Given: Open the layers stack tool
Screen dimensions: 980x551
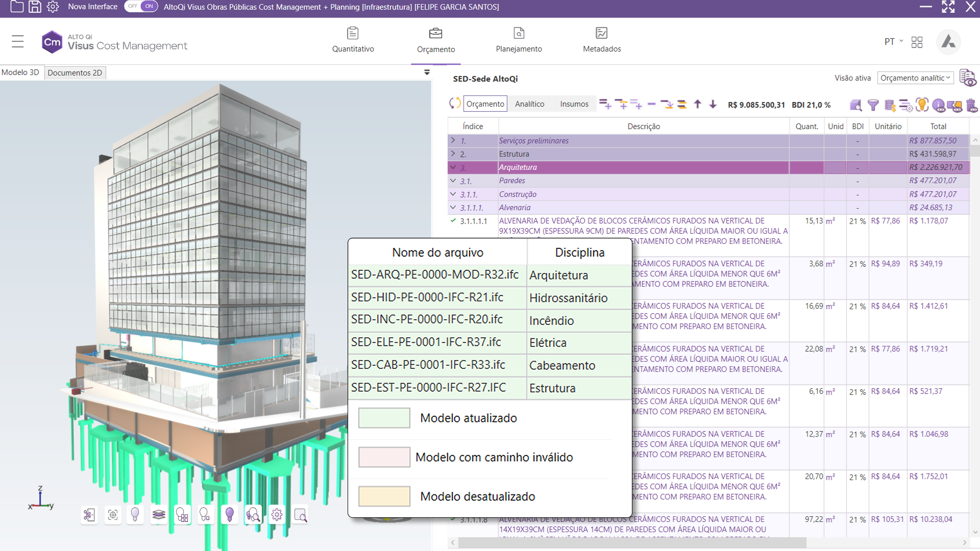Looking at the screenshot, I should (159, 515).
